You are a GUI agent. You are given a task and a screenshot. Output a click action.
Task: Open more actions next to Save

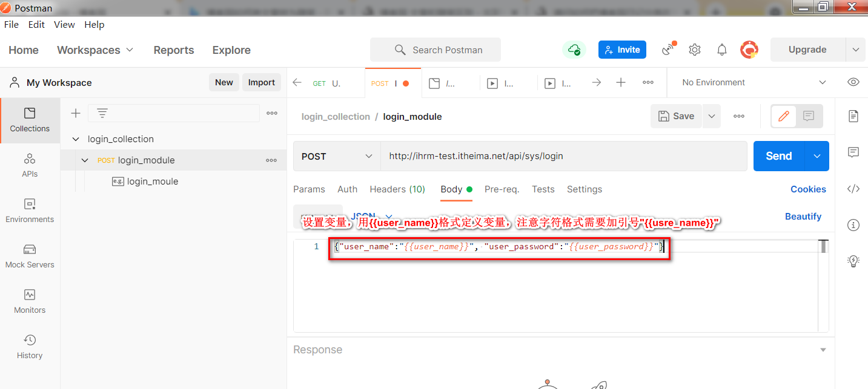click(739, 116)
